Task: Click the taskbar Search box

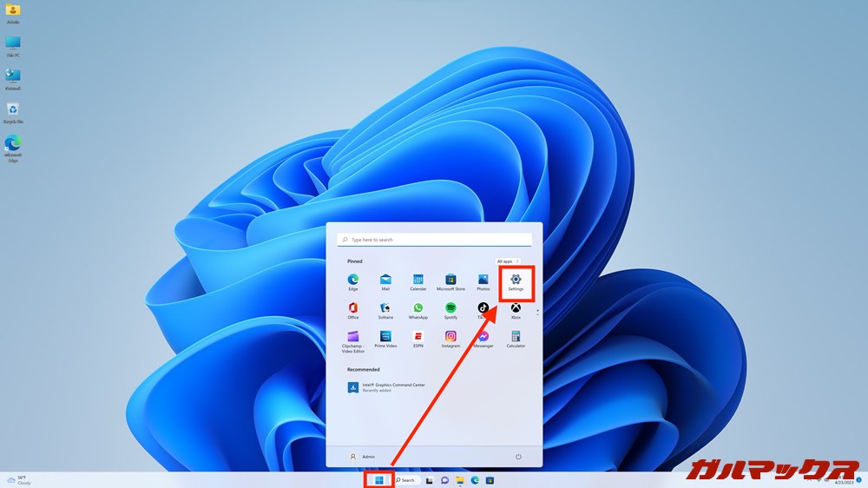Action: (407, 480)
